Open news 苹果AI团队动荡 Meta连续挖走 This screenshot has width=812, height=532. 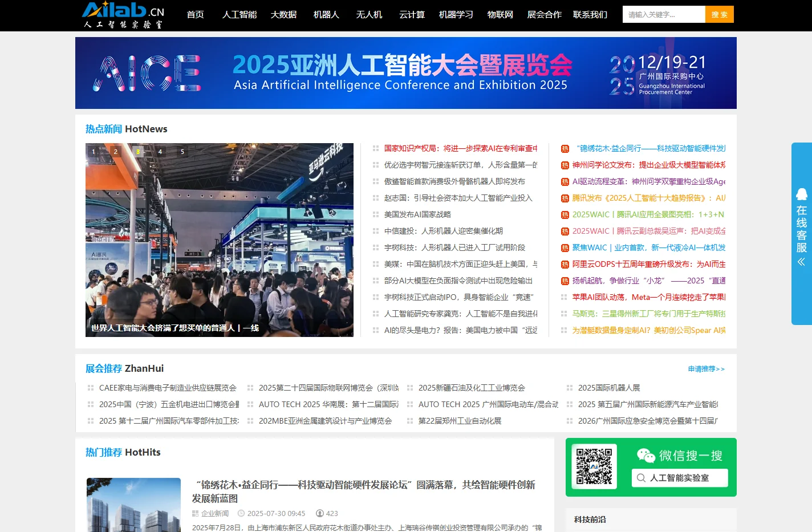649,297
